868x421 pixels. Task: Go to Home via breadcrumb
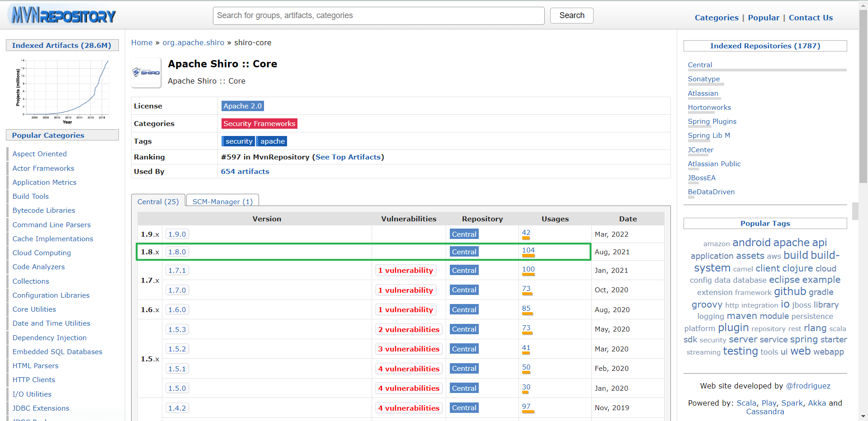[x=142, y=42]
